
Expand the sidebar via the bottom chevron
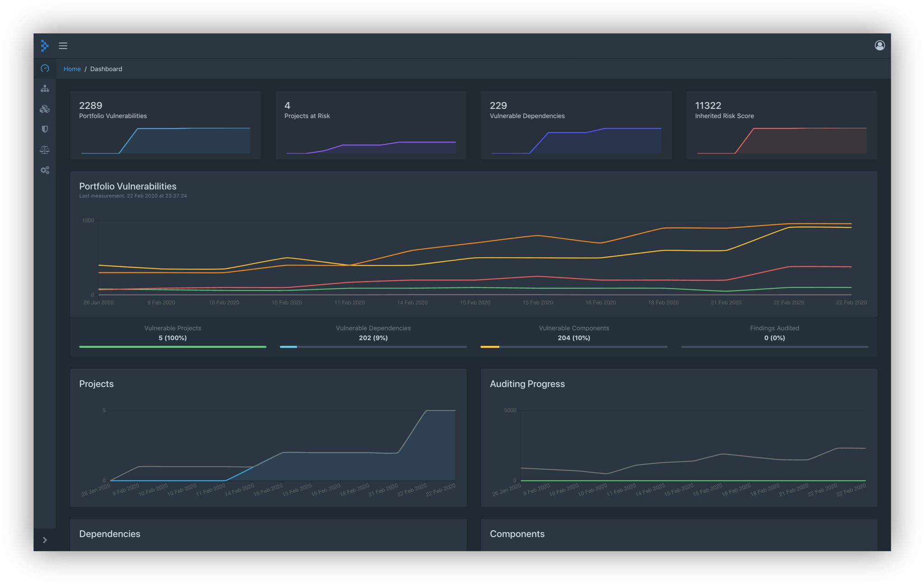[45, 540]
